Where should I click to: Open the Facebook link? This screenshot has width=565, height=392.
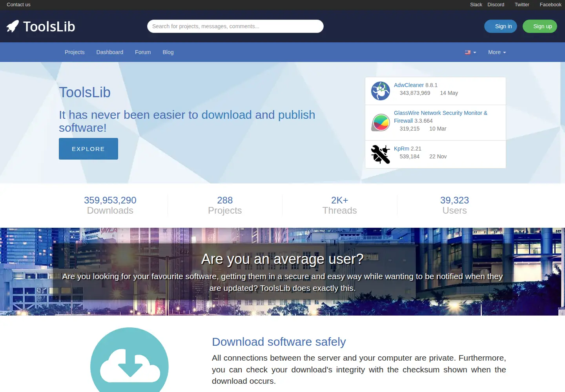(550, 5)
